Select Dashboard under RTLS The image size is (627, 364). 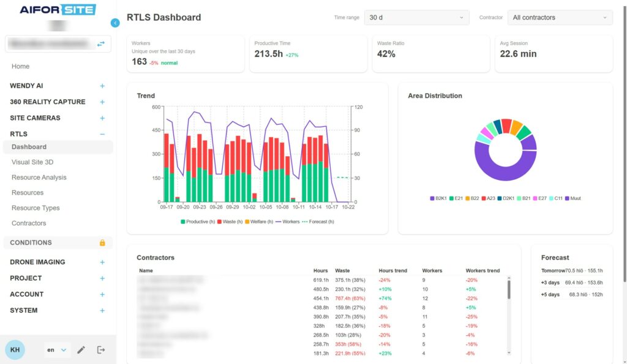tap(58, 147)
